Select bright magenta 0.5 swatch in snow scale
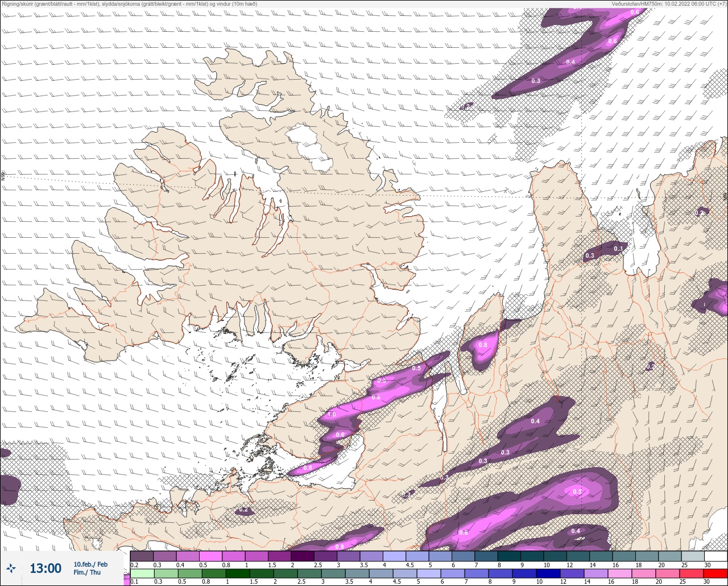This screenshot has width=728, height=586. click(210, 556)
